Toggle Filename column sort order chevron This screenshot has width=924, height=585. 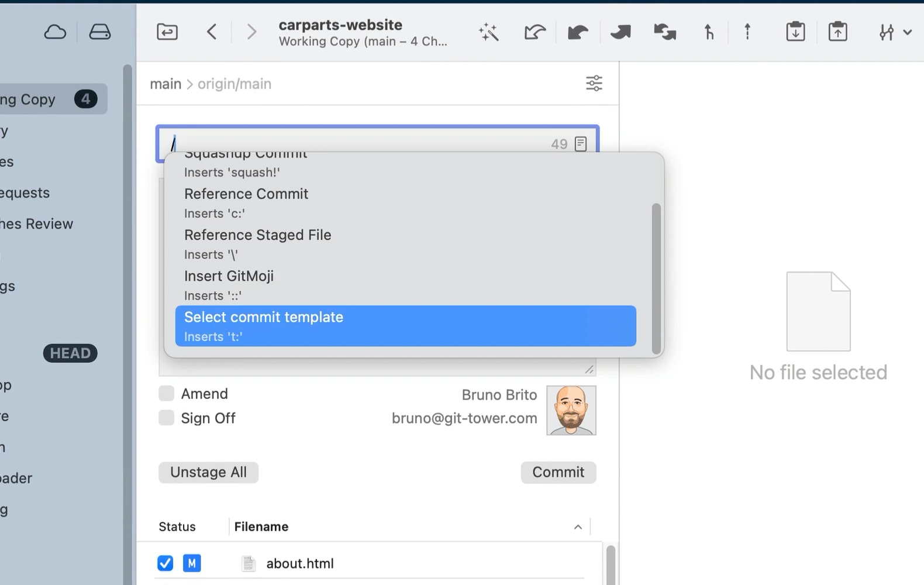[578, 527]
